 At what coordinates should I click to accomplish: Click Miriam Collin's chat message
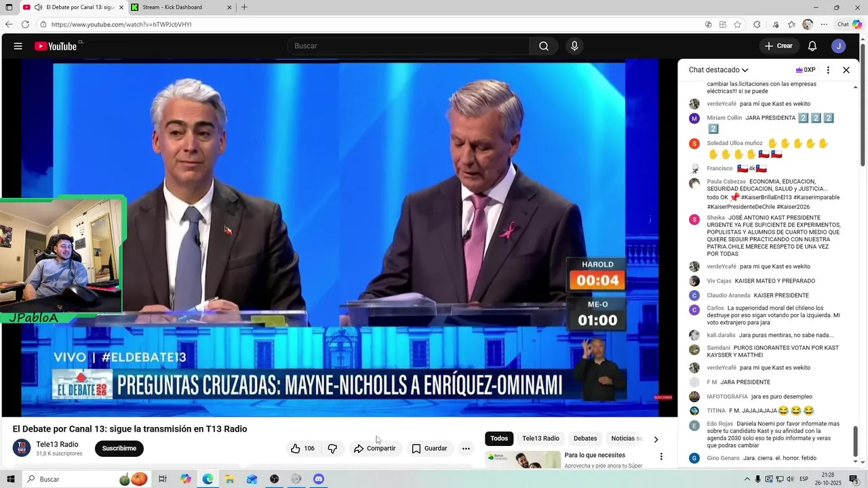click(x=770, y=123)
